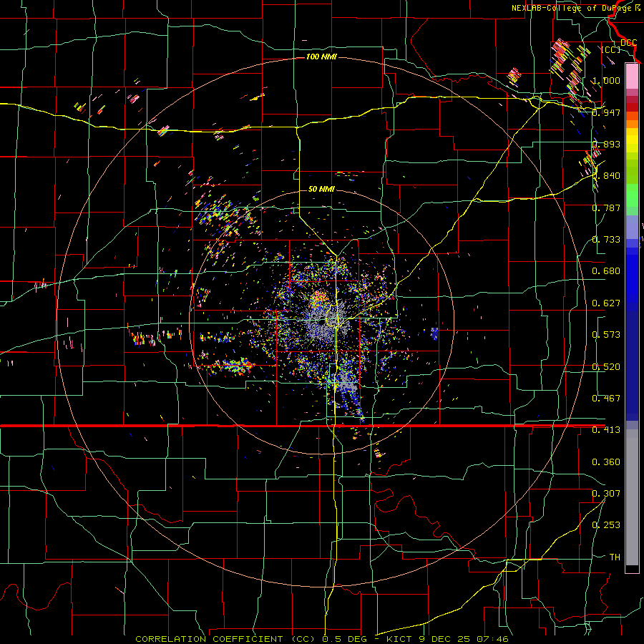This screenshot has width=644, height=644.
Task: Click the 0.840 scale value
Action: [606, 176]
